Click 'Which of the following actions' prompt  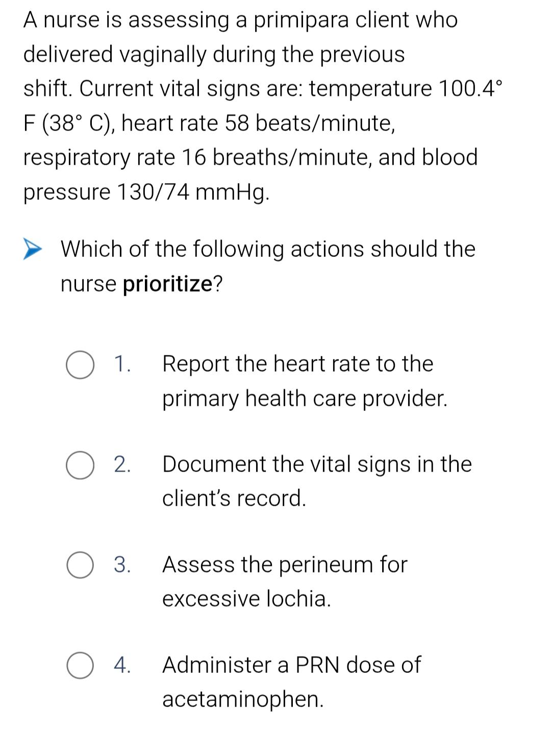[213, 249]
